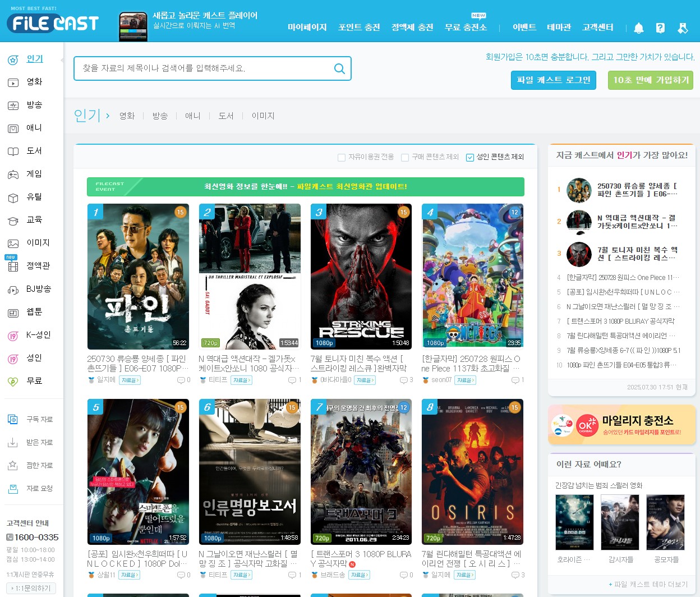Select the 게임 gamepad icon
Screen dimensions: 700x597
point(13,174)
